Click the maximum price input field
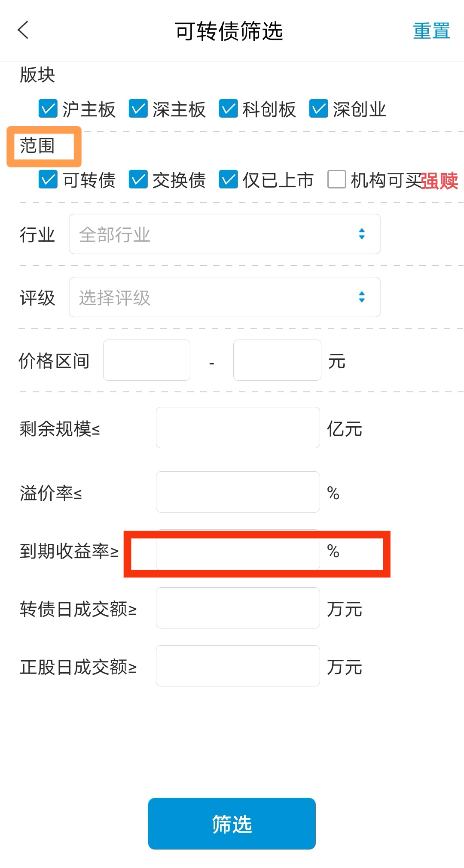The width and height of the screenshot is (464, 868). pyautogui.click(x=277, y=360)
